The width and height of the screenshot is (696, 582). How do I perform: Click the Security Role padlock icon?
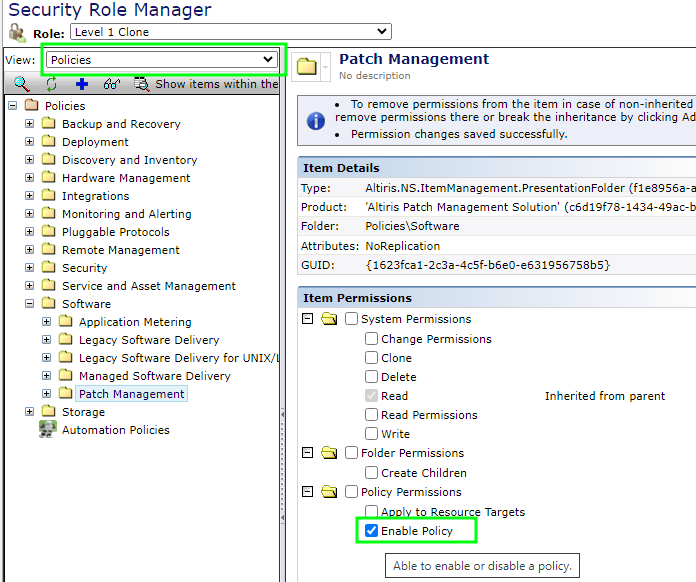coord(18,32)
